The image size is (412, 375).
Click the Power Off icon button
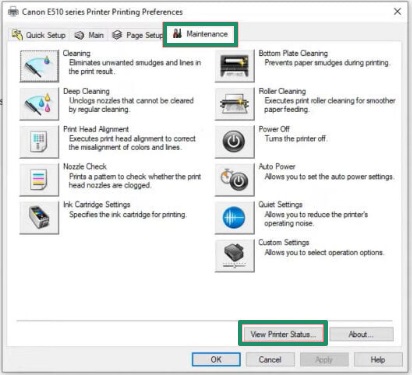click(235, 142)
